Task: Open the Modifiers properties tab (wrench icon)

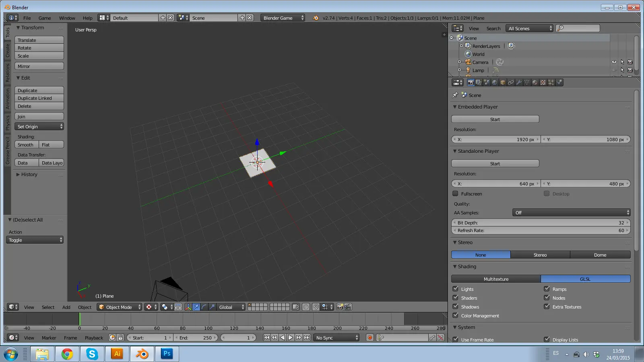Action: pyautogui.click(x=519, y=82)
